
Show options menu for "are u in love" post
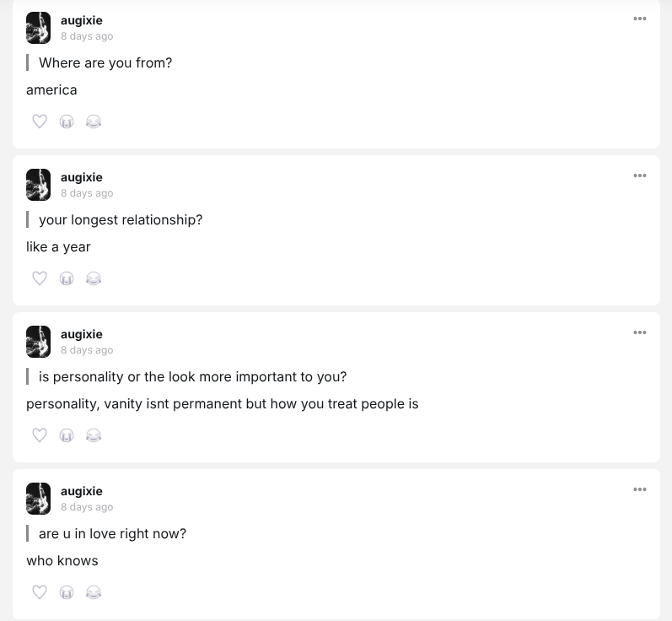click(640, 489)
